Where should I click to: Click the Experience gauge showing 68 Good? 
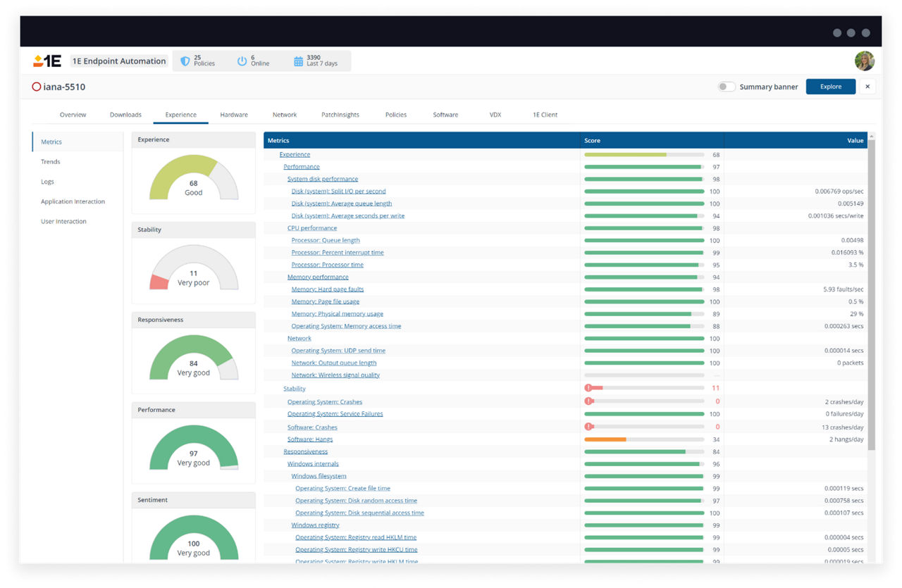[194, 179]
